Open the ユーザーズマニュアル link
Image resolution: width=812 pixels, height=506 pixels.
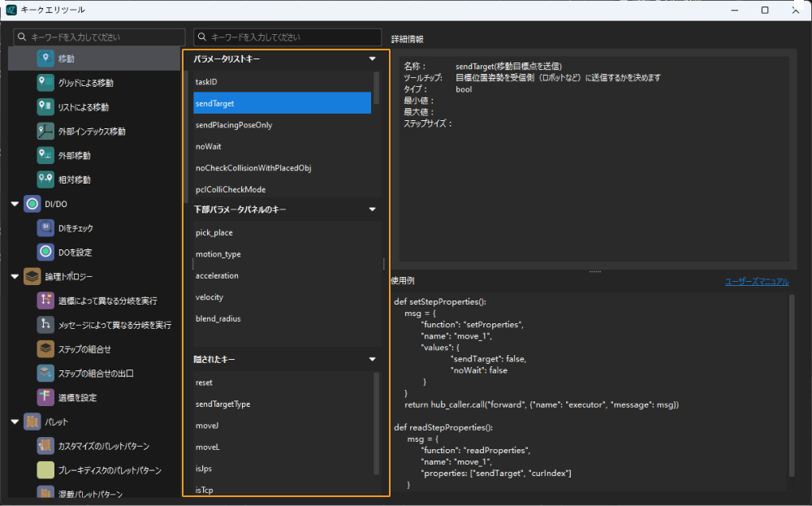click(756, 282)
